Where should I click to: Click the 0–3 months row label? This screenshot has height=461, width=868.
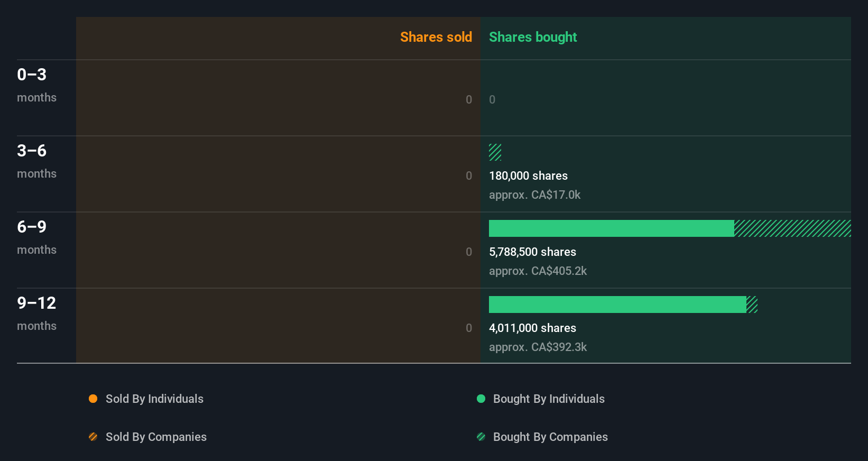36,85
